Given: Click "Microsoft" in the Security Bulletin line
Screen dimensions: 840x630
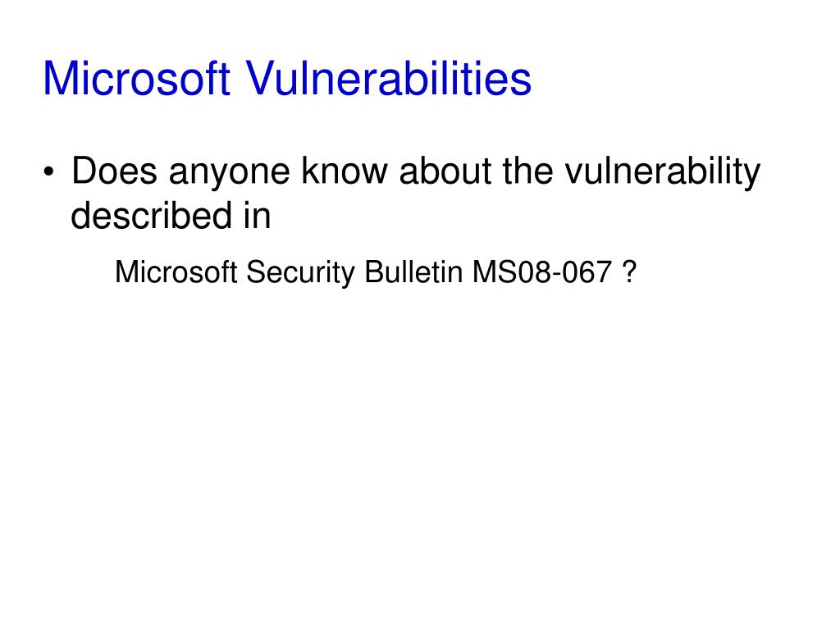Looking at the screenshot, I should point(176,272).
